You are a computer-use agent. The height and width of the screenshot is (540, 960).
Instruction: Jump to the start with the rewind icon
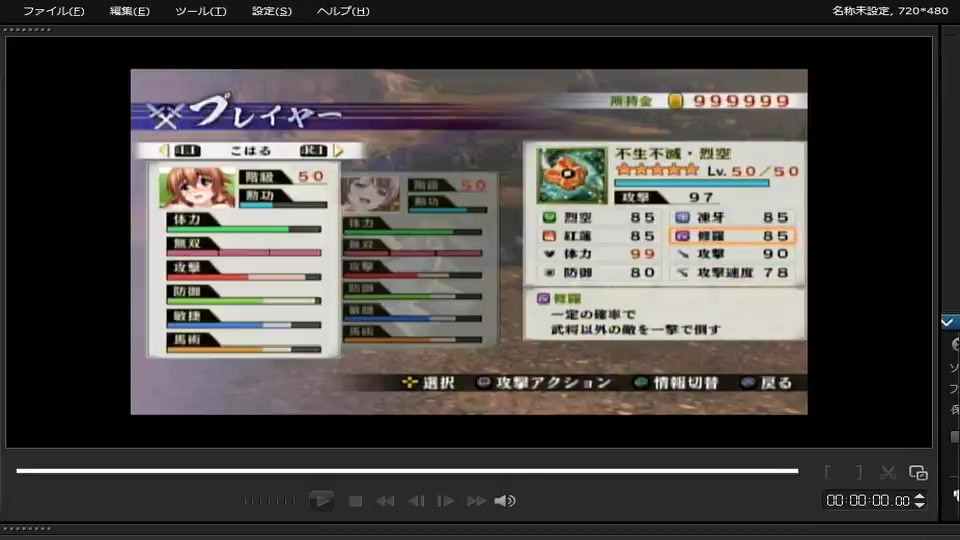tap(385, 501)
